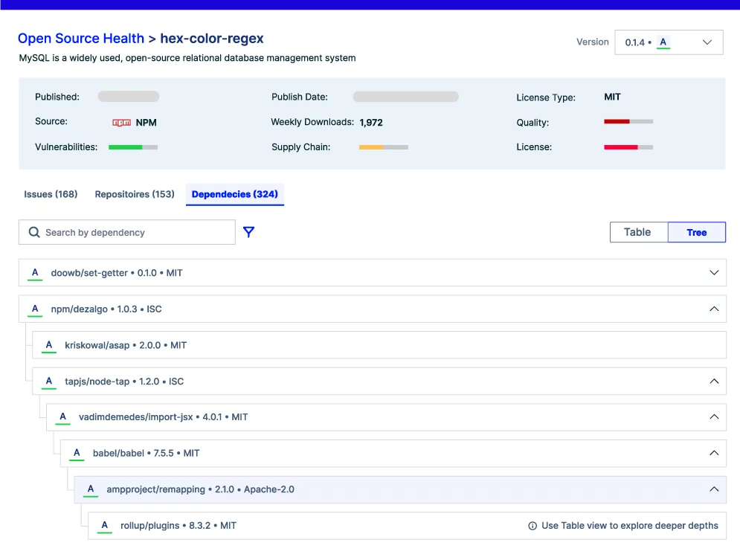Click the A grade badge for kriskowal/asap
Screen dimensions: 740x560
pos(48,345)
